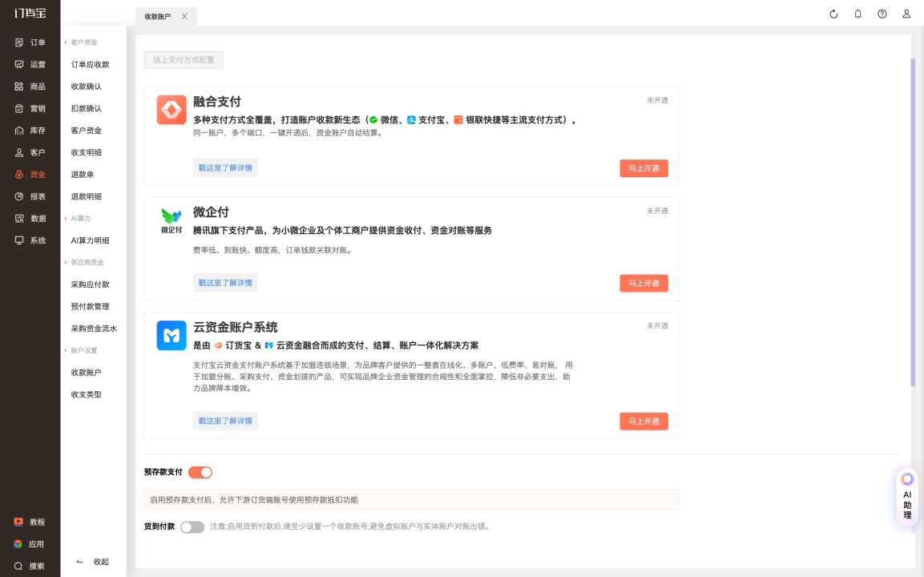
Task: Disable the 预存款支付 toggle
Action: (x=200, y=473)
